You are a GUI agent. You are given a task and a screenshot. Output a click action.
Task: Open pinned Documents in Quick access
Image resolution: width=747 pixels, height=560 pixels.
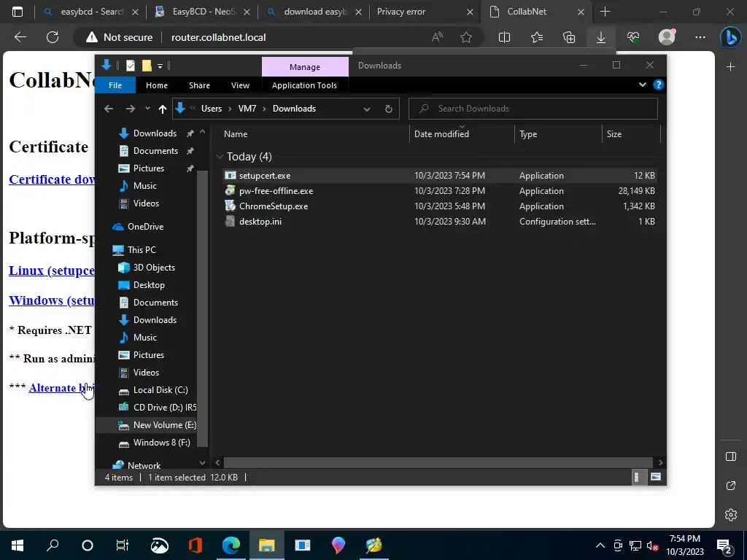(x=155, y=151)
